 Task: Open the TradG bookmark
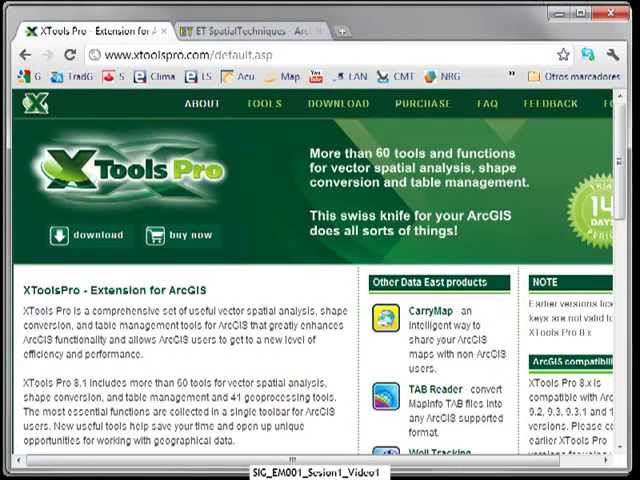click(72, 76)
